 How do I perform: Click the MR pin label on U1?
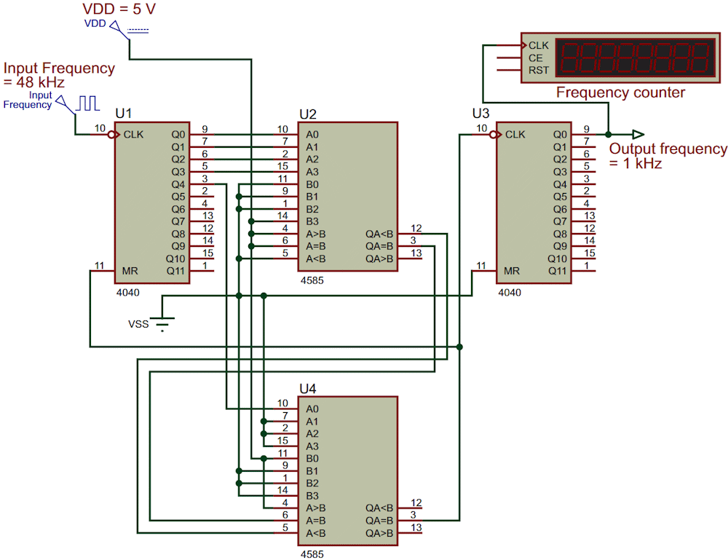130,271
